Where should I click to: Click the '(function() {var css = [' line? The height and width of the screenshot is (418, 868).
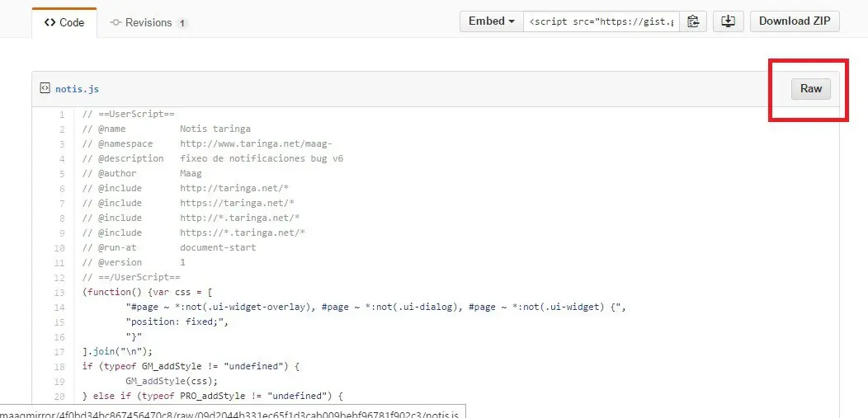pos(147,292)
